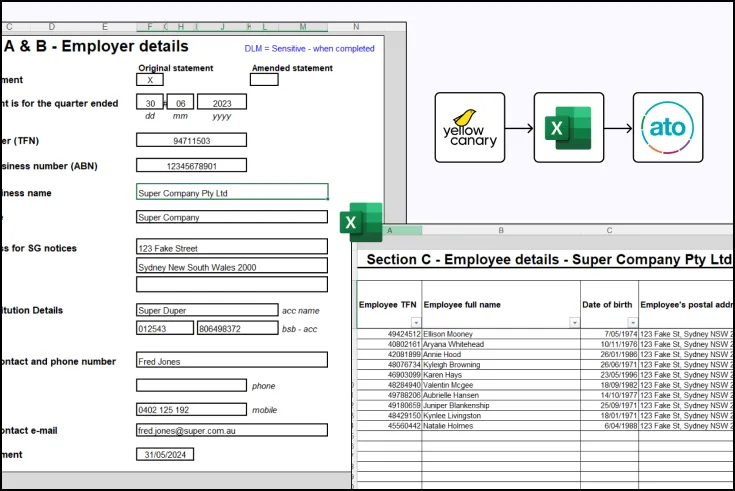
Task: Click TFN cell 49424512
Action: pos(390,334)
